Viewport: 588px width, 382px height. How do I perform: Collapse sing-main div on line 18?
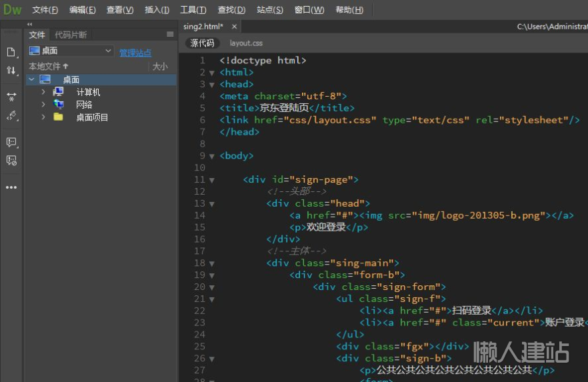click(x=212, y=263)
